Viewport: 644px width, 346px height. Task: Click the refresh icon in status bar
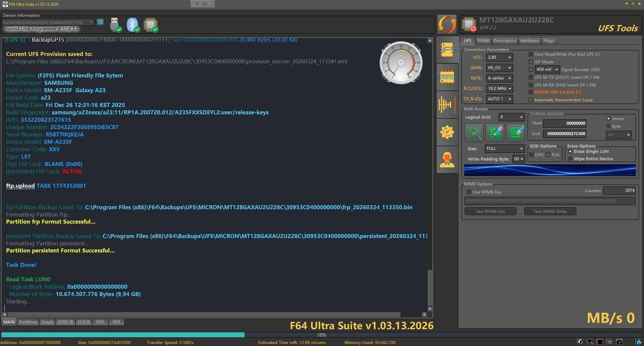click(x=581, y=342)
